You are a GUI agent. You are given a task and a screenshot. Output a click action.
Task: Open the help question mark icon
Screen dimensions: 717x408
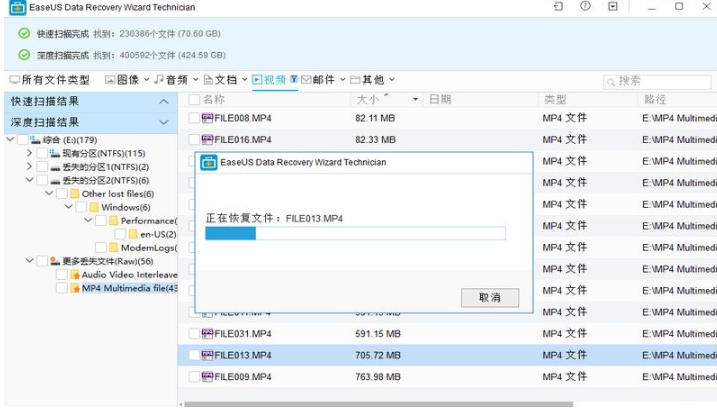pyautogui.click(x=585, y=6)
